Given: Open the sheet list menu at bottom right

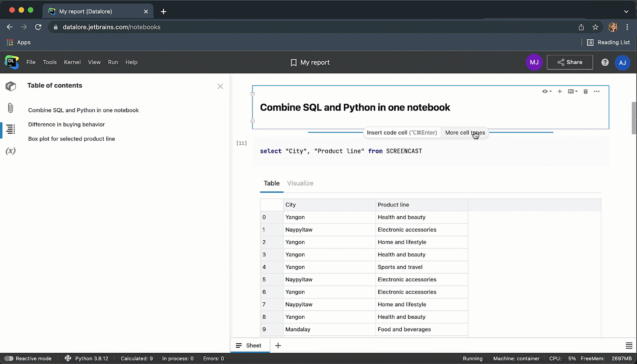Looking at the screenshot, I should [x=629, y=346].
